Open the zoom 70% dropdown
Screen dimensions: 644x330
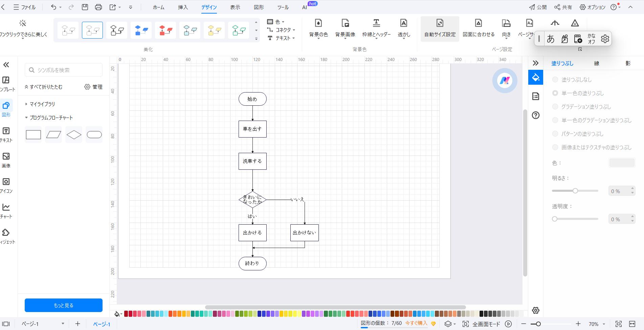pyautogui.click(x=597, y=324)
